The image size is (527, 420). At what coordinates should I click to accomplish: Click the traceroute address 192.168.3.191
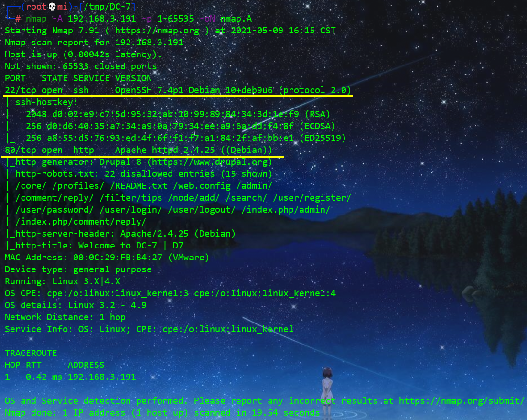102,377
